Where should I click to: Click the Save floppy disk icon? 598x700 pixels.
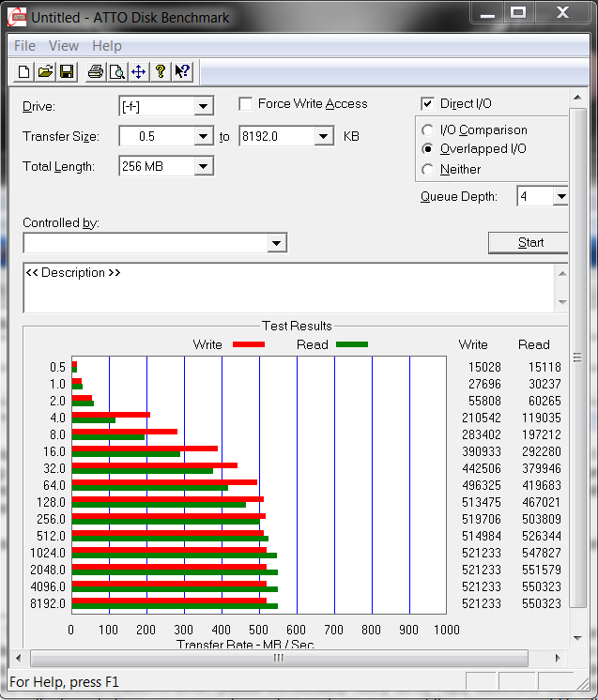point(67,71)
